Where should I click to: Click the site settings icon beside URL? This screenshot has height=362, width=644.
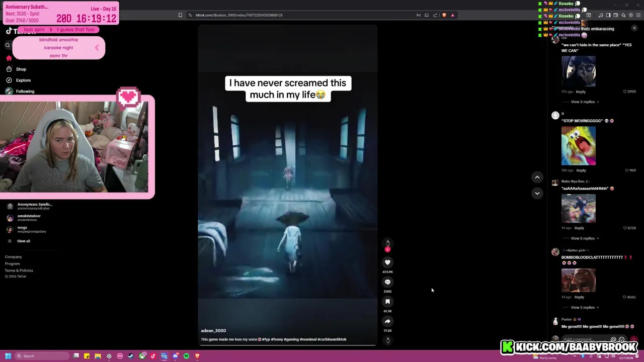click(190, 15)
